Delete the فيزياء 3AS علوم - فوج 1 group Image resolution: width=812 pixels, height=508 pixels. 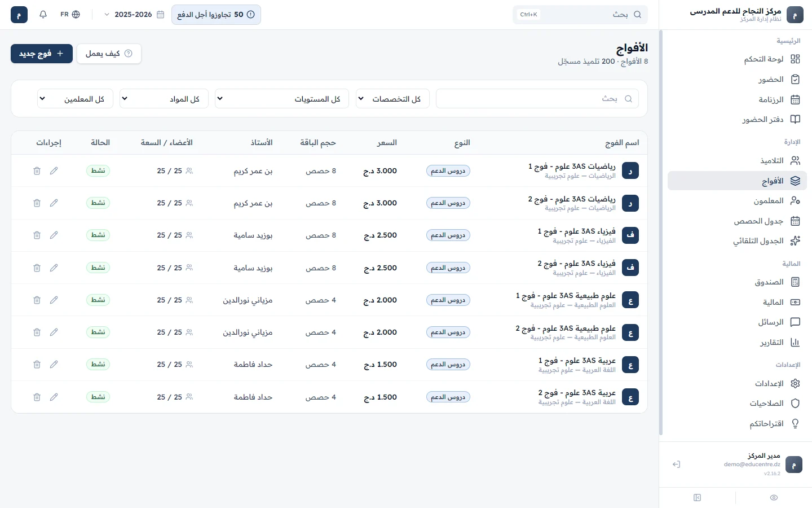point(37,235)
